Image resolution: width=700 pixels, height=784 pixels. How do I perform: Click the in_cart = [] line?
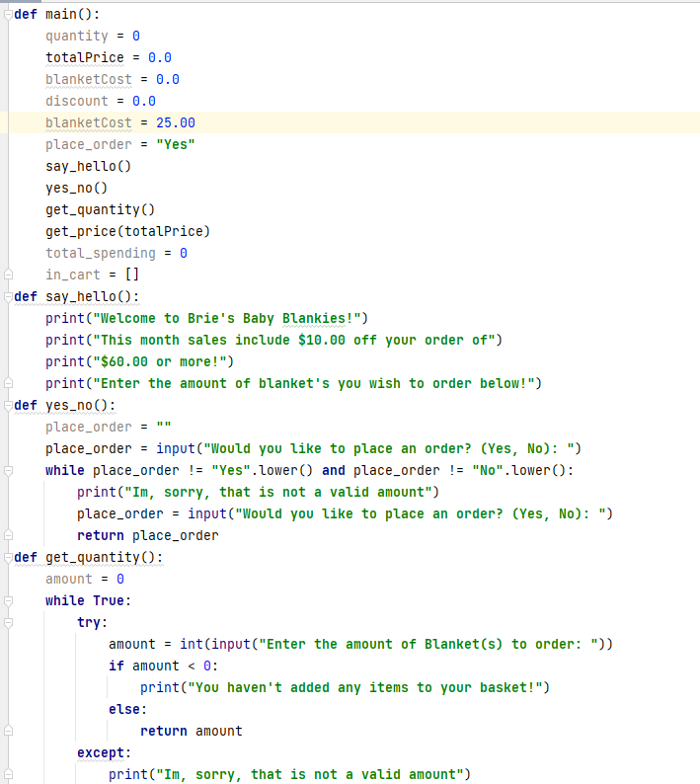[x=93, y=274]
